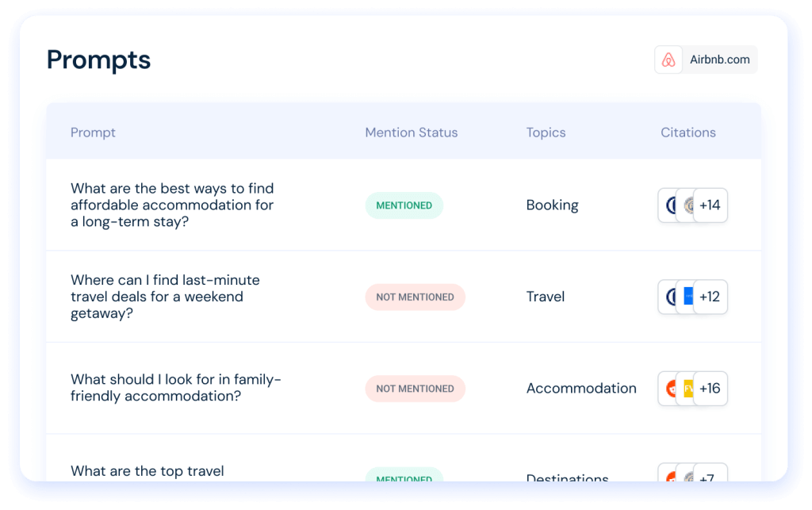The height and width of the screenshot is (510, 812).
Task: Click NOT MENTIONED badge in Accommodation row
Action: [x=415, y=389]
